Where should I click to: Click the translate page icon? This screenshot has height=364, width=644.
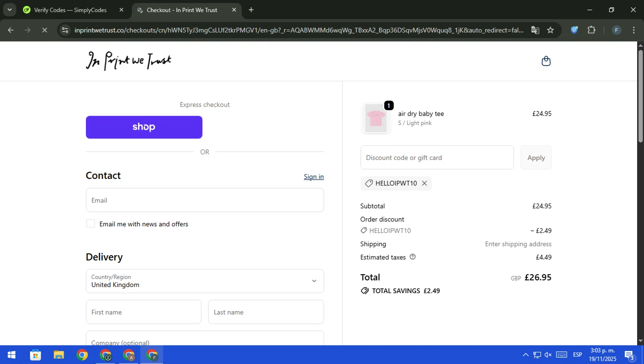[535, 30]
